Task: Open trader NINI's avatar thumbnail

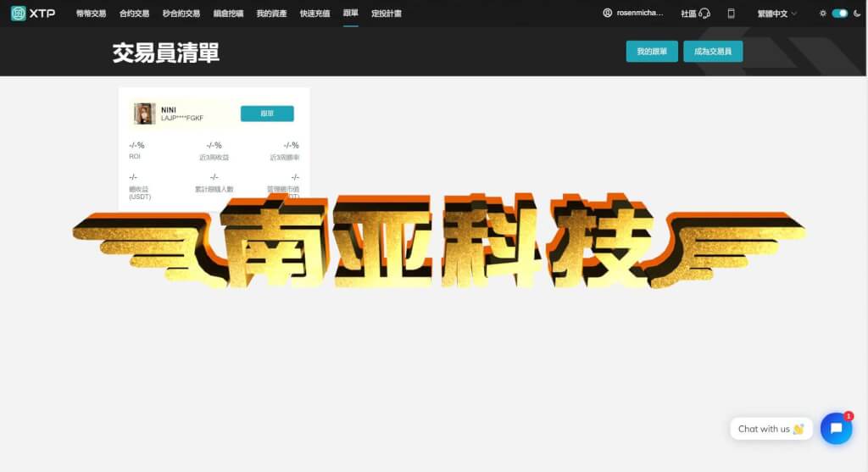Action: tap(144, 114)
